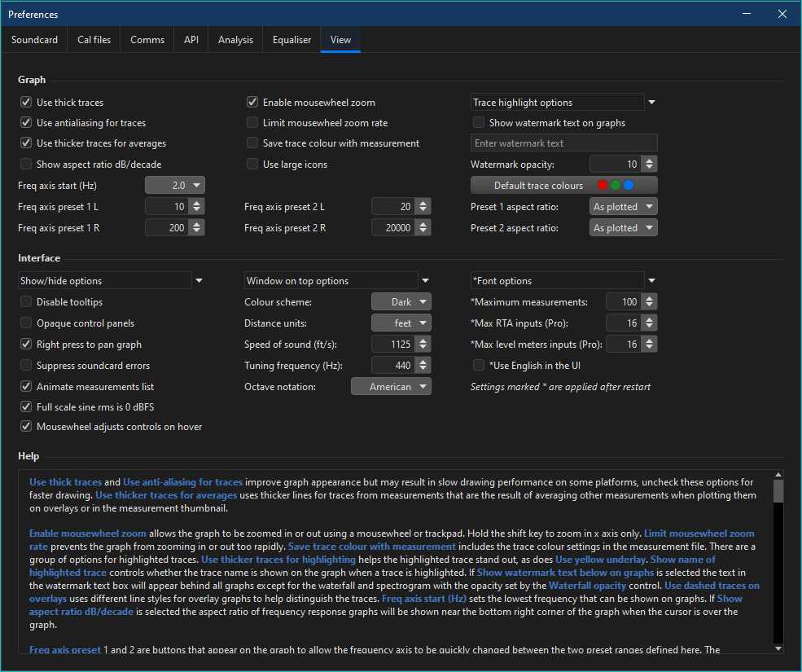Image resolution: width=802 pixels, height=672 pixels.
Task: Toggle Right press to pan graph
Action: pyautogui.click(x=27, y=345)
